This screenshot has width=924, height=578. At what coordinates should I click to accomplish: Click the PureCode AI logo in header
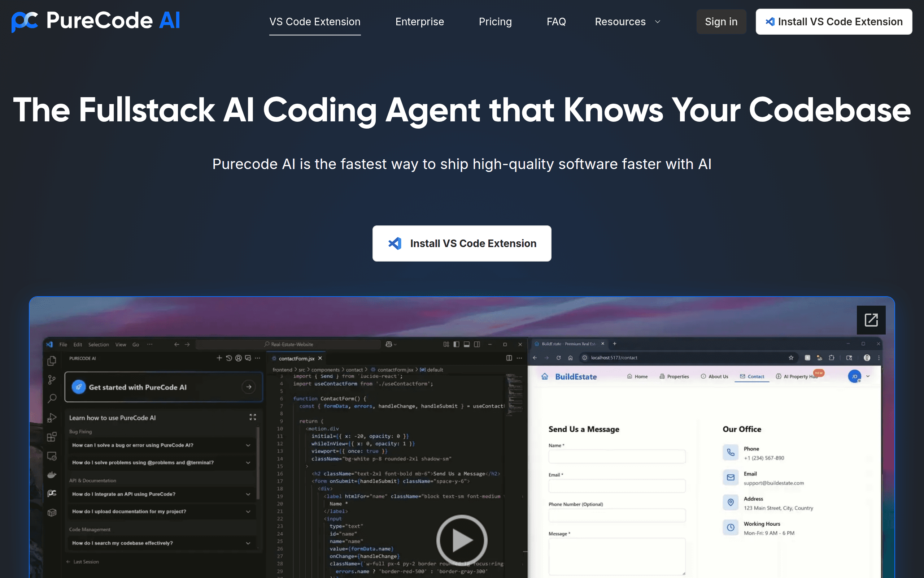pos(95,21)
